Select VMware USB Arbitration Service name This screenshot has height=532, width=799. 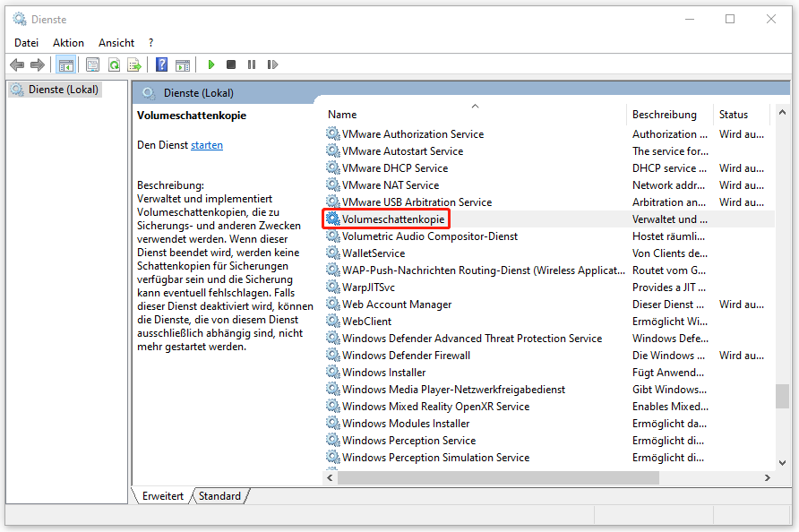pyautogui.click(x=417, y=202)
